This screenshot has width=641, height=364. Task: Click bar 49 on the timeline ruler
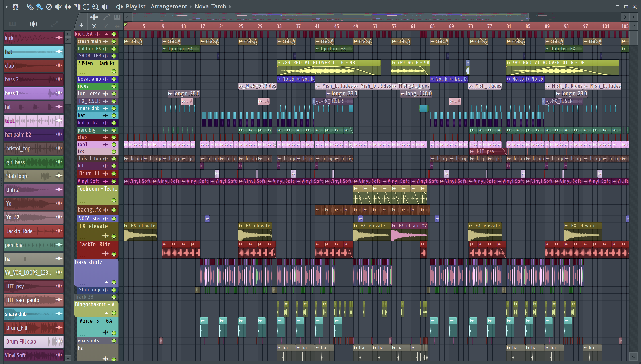pos(355,26)
